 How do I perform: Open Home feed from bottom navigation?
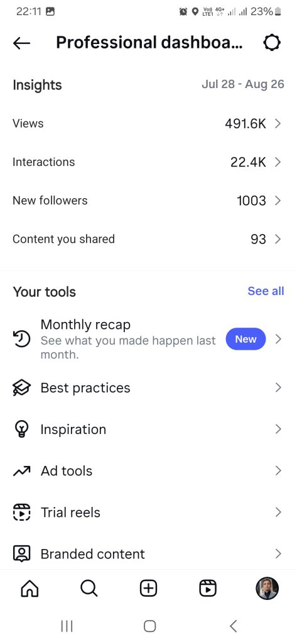(29, 589)
